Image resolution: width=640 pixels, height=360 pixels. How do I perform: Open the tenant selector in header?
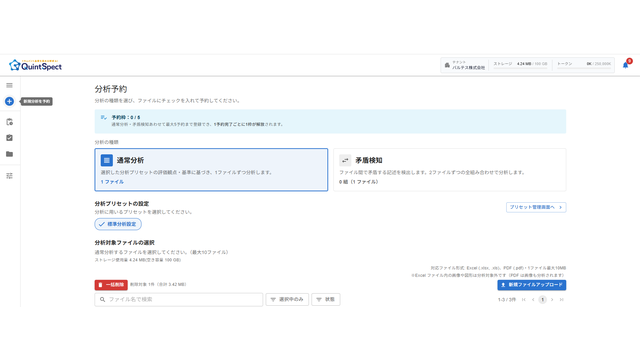(464, 65)
